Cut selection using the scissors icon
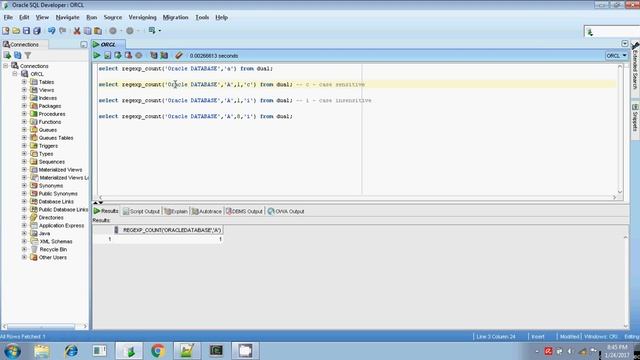Screen dimensions: 640x360 point(77,31)
